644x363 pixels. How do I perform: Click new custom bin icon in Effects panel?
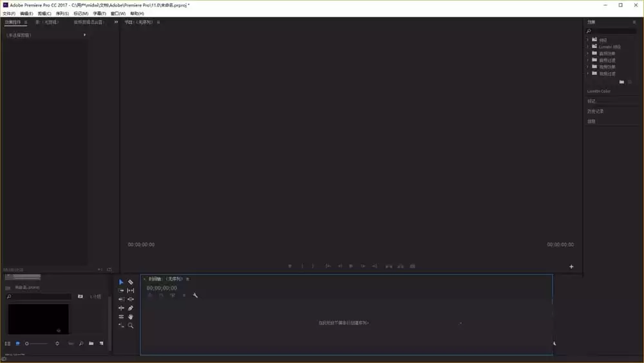[621, 82]
